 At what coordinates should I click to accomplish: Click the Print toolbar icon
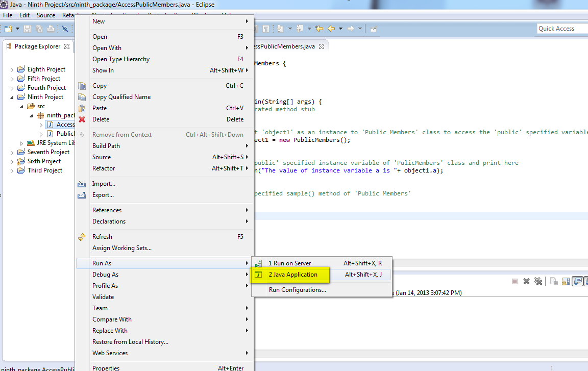coord(51,29)
